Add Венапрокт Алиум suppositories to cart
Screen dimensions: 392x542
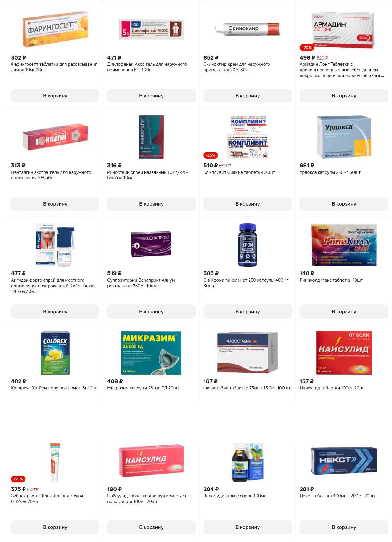pos(151,312)
